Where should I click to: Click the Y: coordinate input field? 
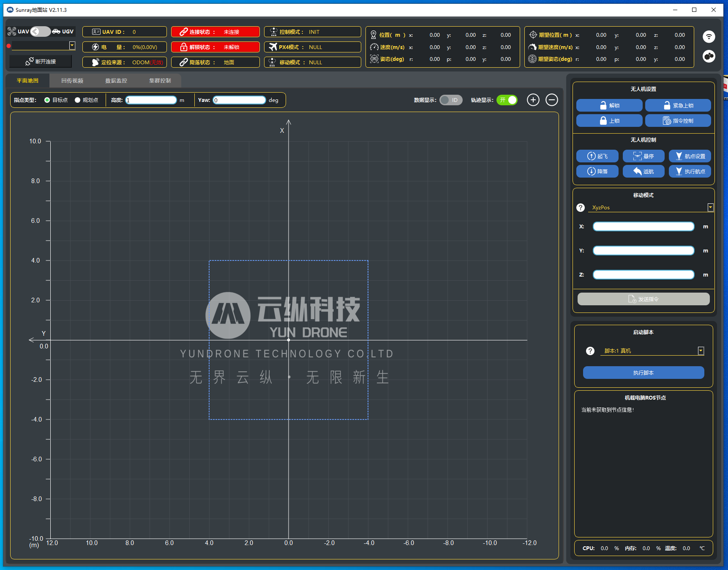pos(643,251)
